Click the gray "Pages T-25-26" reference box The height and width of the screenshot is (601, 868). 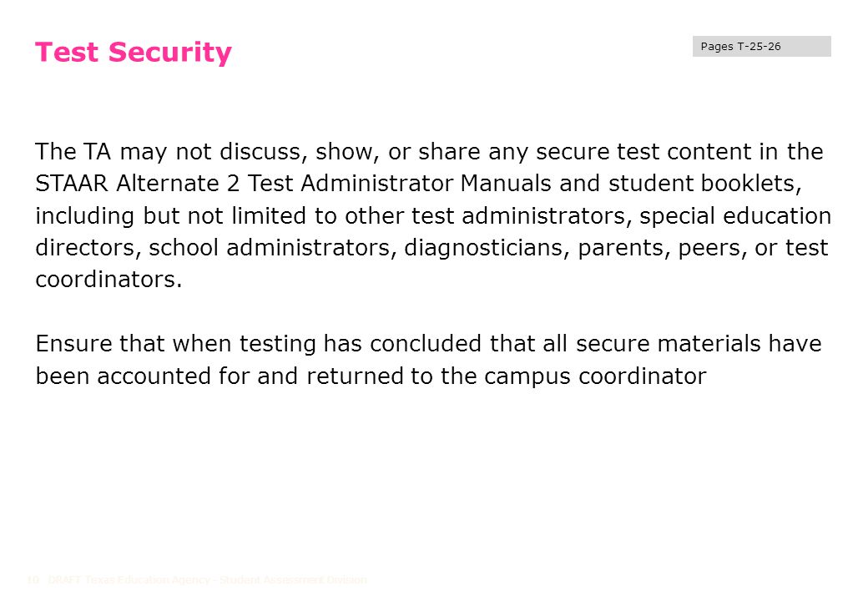(761, 47)
